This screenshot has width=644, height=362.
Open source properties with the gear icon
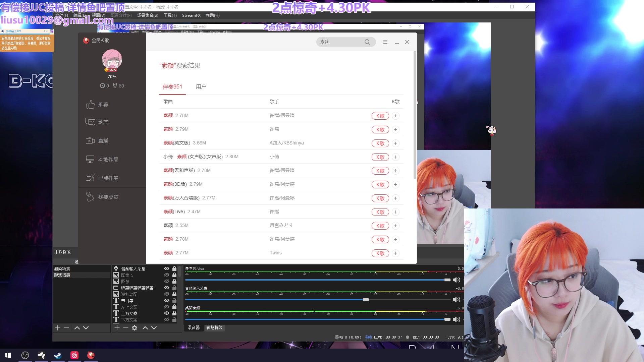click(134, 328)
